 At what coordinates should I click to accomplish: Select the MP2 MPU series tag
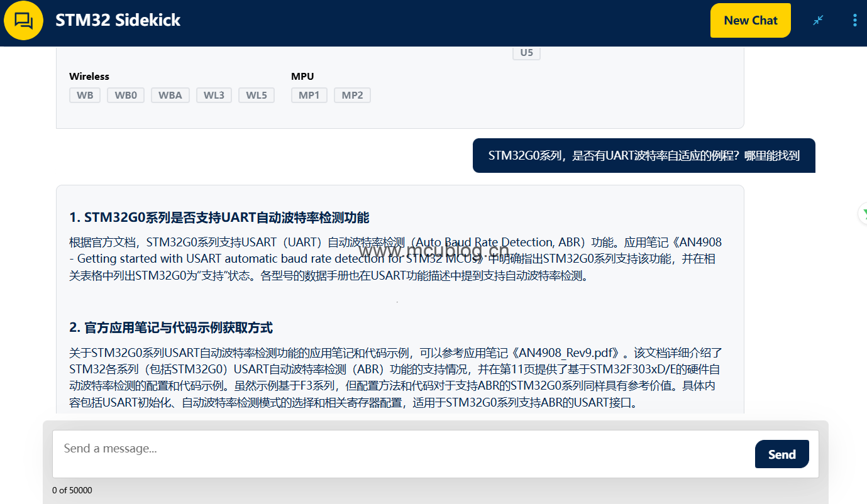pos(352,96)
